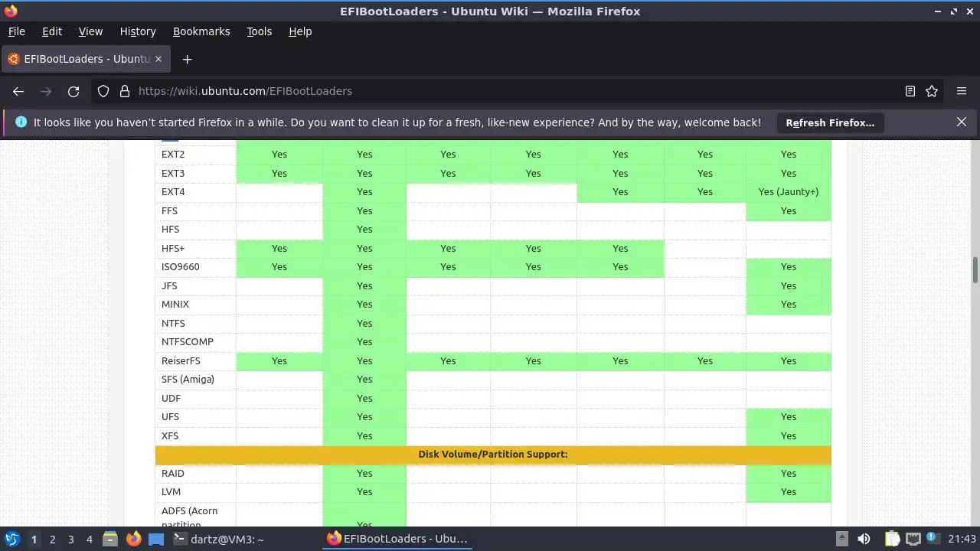Click the EXT4 row label

click(173, 192)
